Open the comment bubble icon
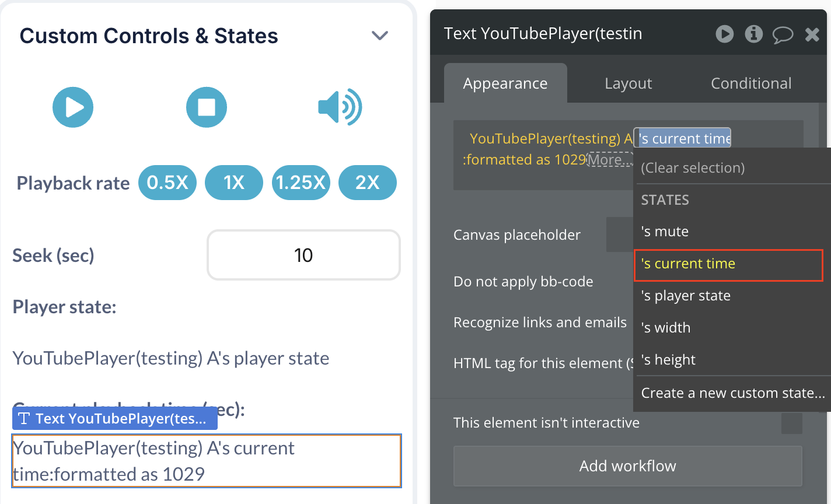The height and width of the screenshot is (504, 831). (x=783, y=35)
